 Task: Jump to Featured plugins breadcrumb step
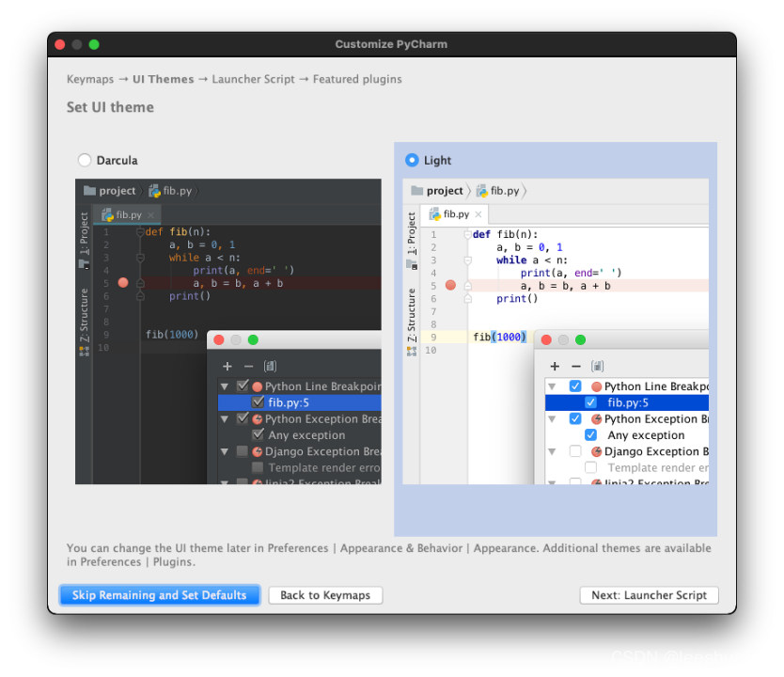click(357, 79)
